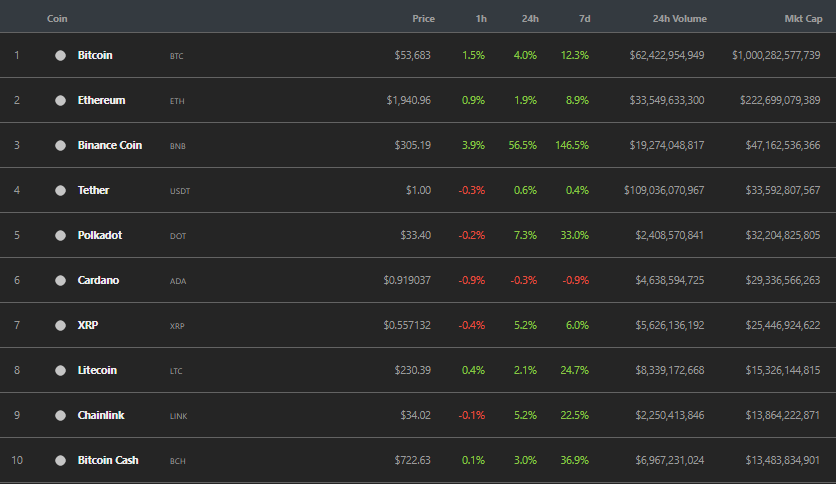Click the Tether coin icon

click(x=60, y=191)
